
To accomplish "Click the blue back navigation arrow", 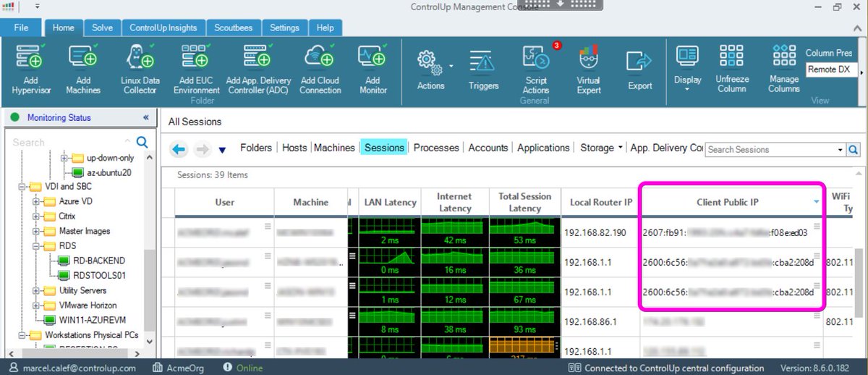I will (179, 149).
